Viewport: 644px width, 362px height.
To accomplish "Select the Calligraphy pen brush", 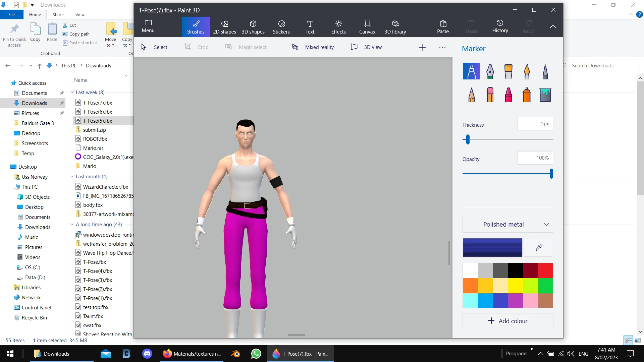I will (x=490, y=71).
